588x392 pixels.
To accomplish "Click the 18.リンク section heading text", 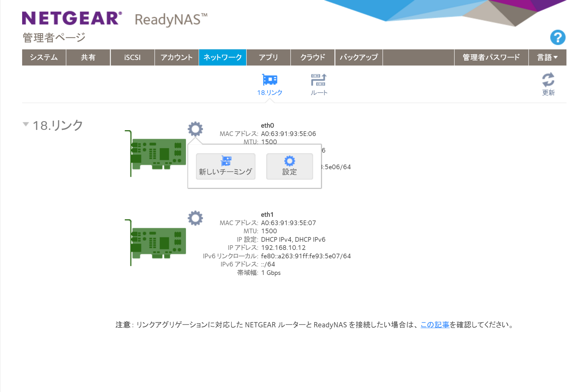I will coord(58,125).
